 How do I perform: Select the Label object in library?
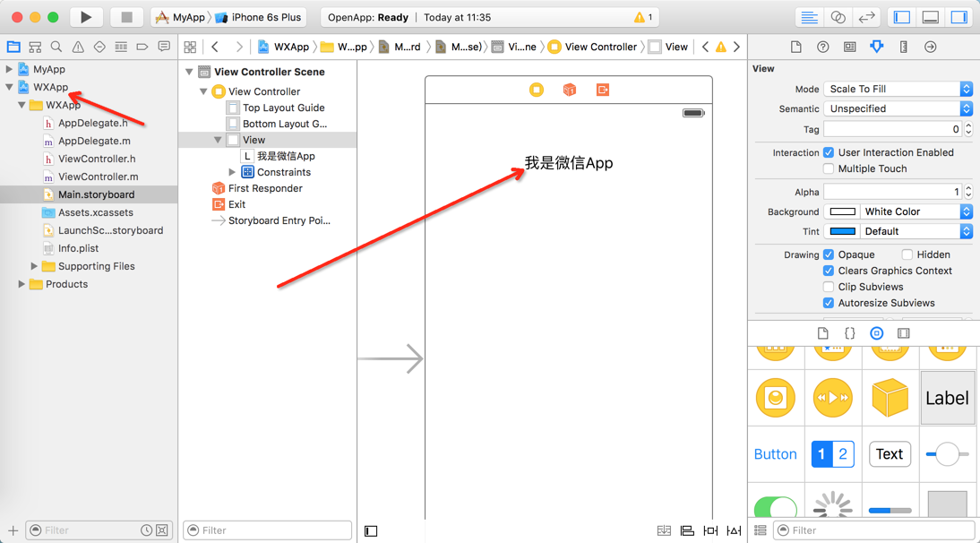[948, 398]
